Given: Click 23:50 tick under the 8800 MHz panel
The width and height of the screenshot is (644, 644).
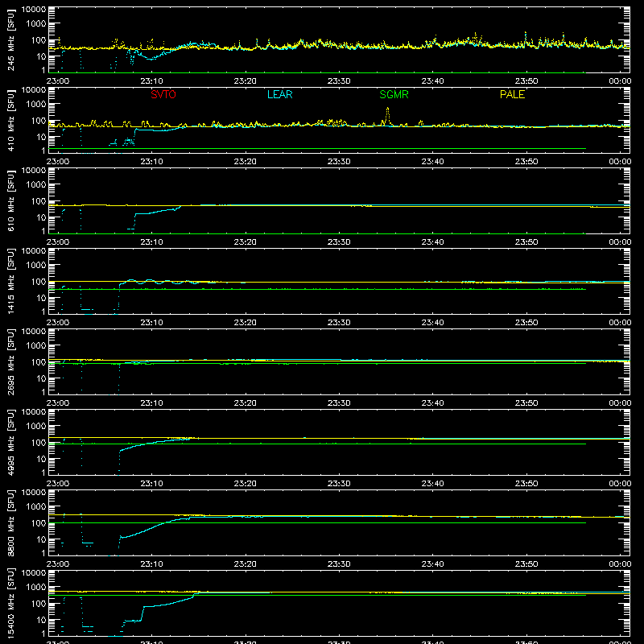Looking at the screenshot, I should tap(526, 564).
